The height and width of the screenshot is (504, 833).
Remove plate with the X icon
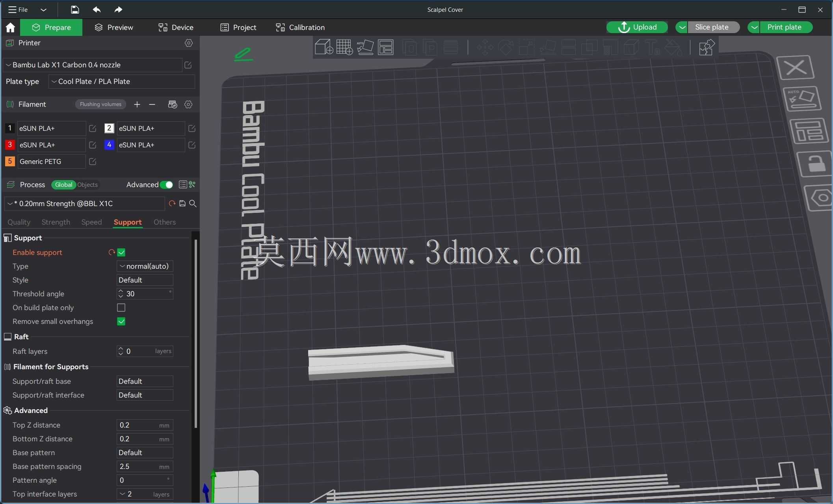pos(796,68)
